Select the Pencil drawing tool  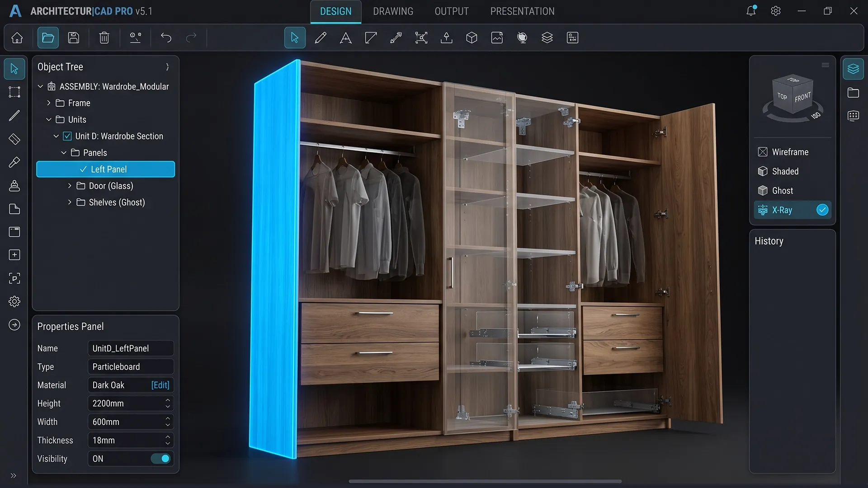point(320,38)
